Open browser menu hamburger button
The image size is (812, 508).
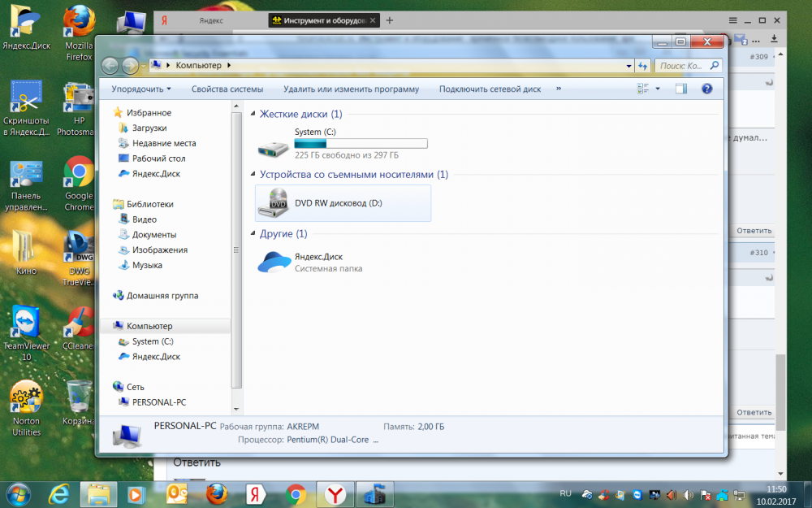point(732,20)
